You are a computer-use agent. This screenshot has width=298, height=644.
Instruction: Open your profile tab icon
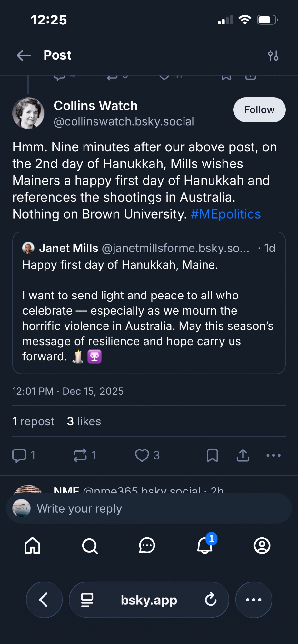click(262, 546)
